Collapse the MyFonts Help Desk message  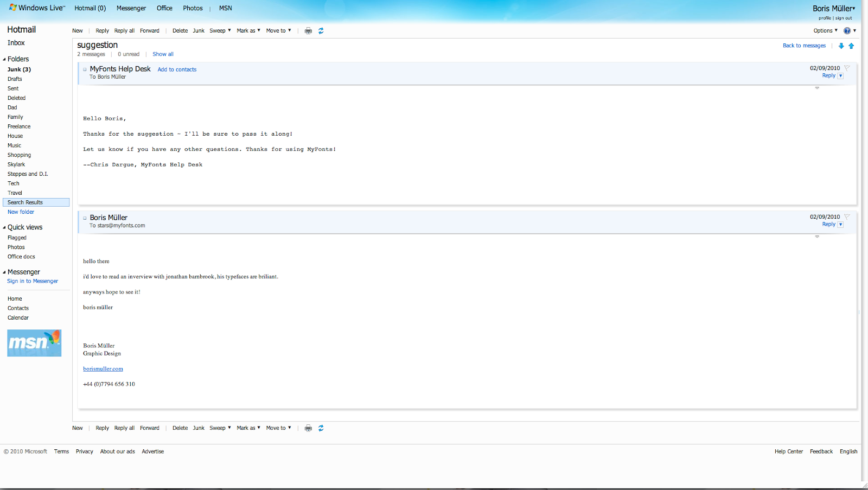(85, 69)
